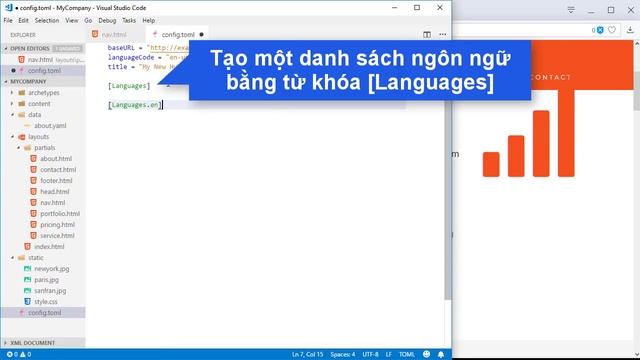Image resolution: width=640 pixels, height=360 pixels.
Task: Open the Edit menu
Action: point(23,20)
